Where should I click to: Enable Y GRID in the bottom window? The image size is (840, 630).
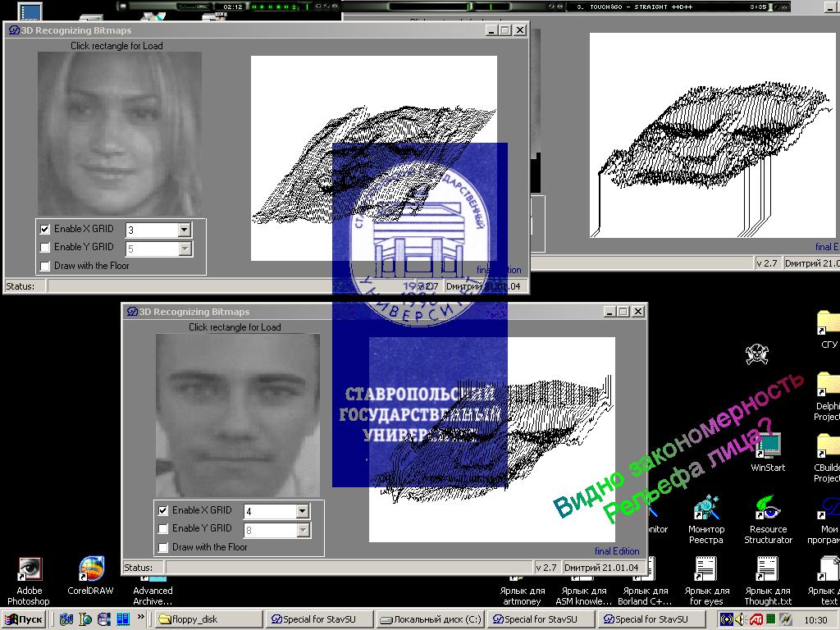coord(163,529)
